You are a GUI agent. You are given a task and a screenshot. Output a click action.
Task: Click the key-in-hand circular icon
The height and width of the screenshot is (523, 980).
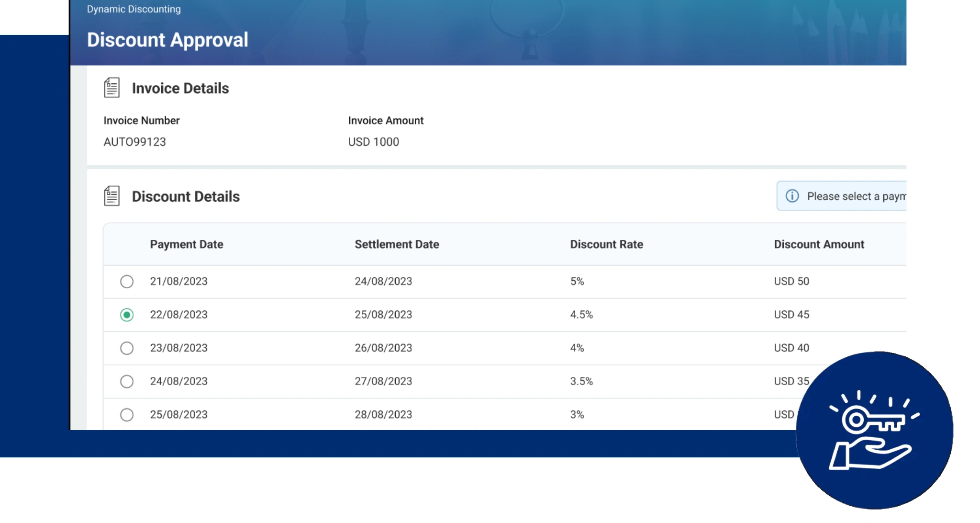pos(874,430)
